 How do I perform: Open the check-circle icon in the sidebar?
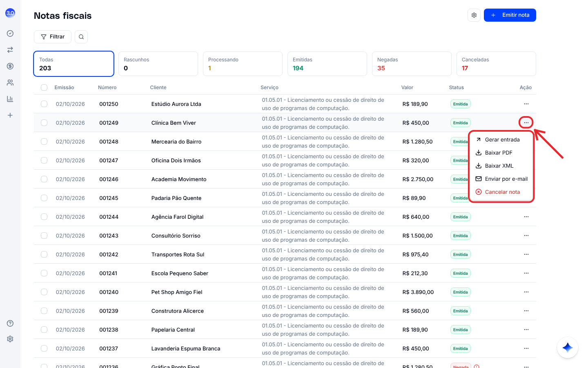(x=10, y=34)
